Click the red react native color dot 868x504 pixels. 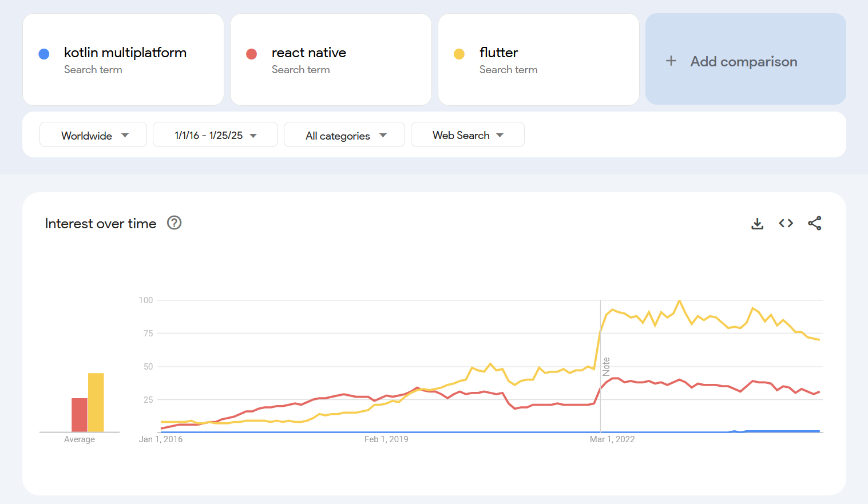[251, 54]
